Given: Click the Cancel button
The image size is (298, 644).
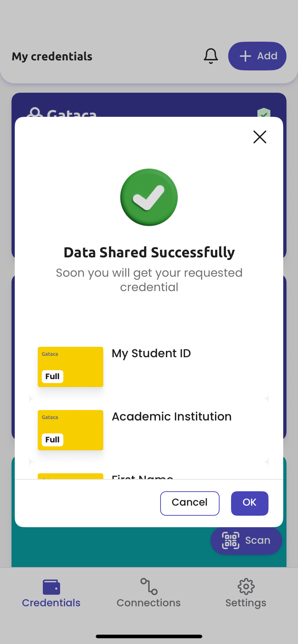Looking at the screenshot, I should pyautogui.click(x=190, y=503).
